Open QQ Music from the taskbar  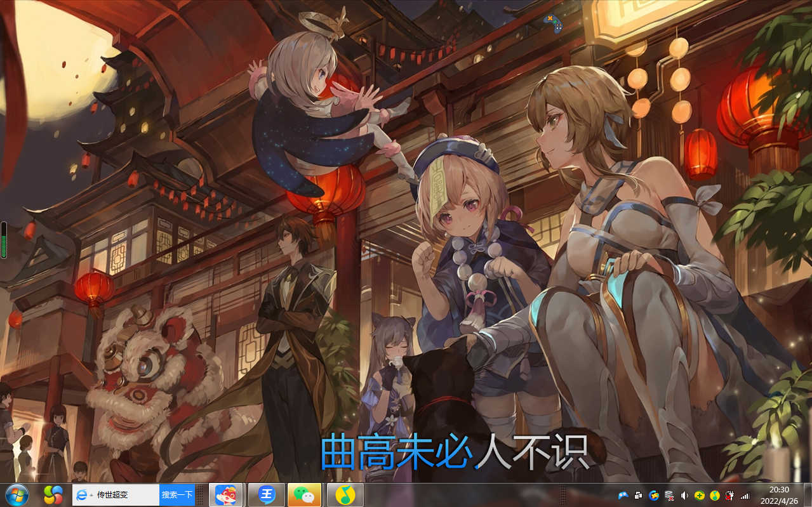345,494
